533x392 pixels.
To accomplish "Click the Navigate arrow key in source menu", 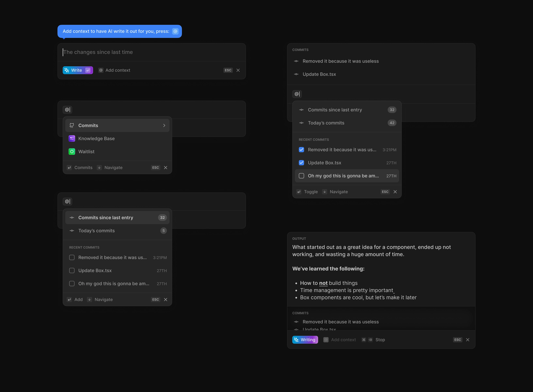I will click(99, 168).
